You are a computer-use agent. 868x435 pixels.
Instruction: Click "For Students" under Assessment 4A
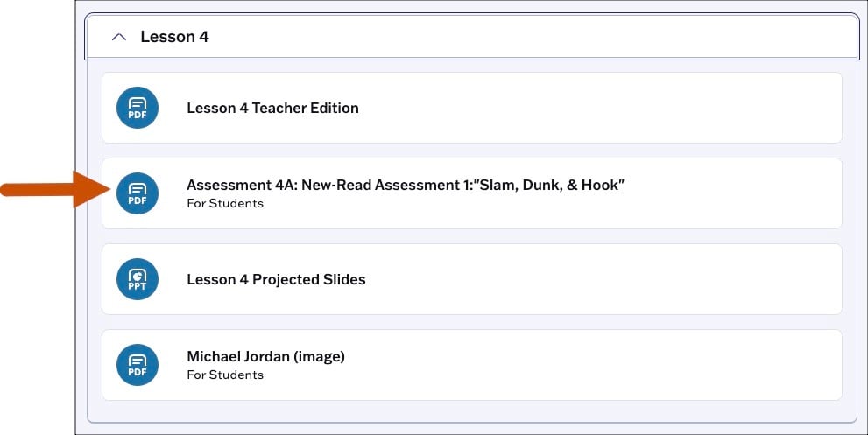click(225, 204)
